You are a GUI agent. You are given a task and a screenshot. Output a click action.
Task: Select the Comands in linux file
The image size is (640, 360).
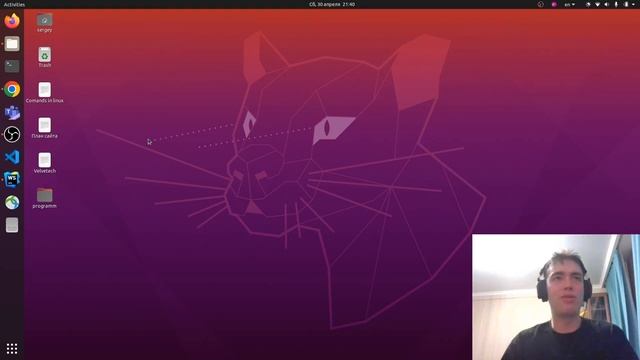point(44,92)
